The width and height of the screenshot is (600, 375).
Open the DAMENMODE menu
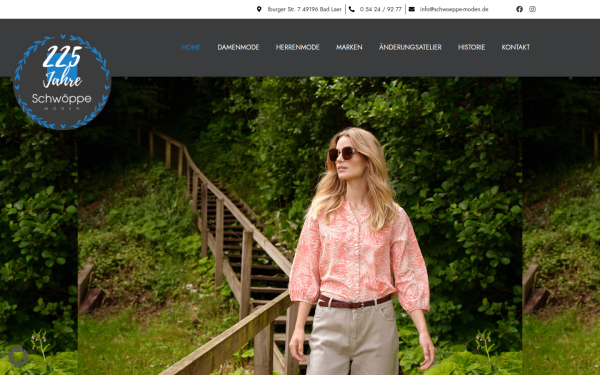pos(238,47)
